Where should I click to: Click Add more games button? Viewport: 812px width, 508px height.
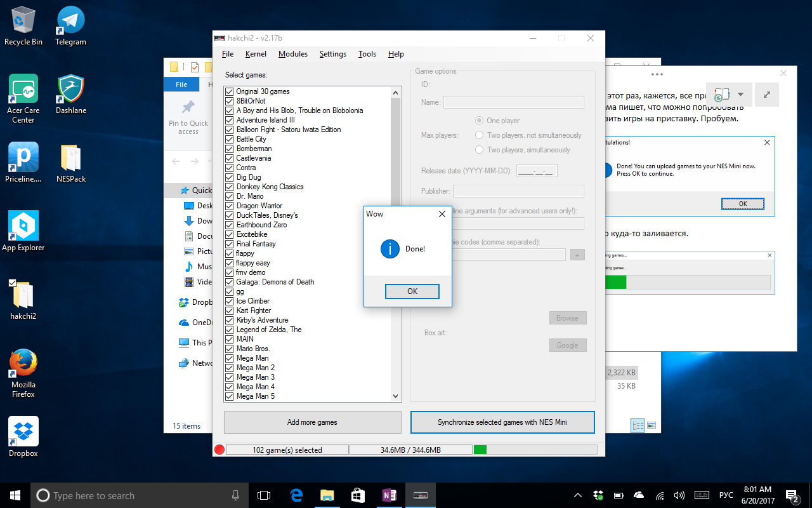click(312, 422)
